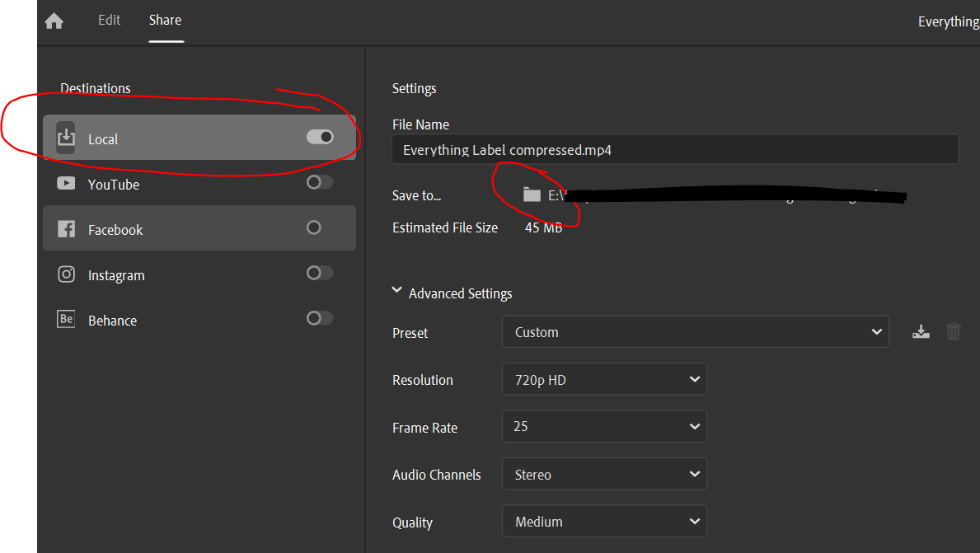Click the Save to folder icon
This screenshot has height=553, width=980.
click(x=532, y=194)
